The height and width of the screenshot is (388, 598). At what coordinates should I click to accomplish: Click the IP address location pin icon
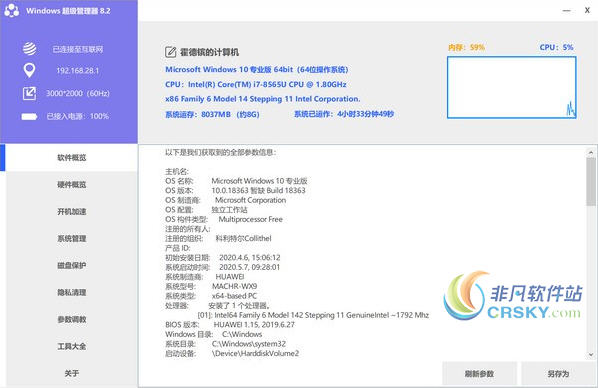(x=29, y=71)
